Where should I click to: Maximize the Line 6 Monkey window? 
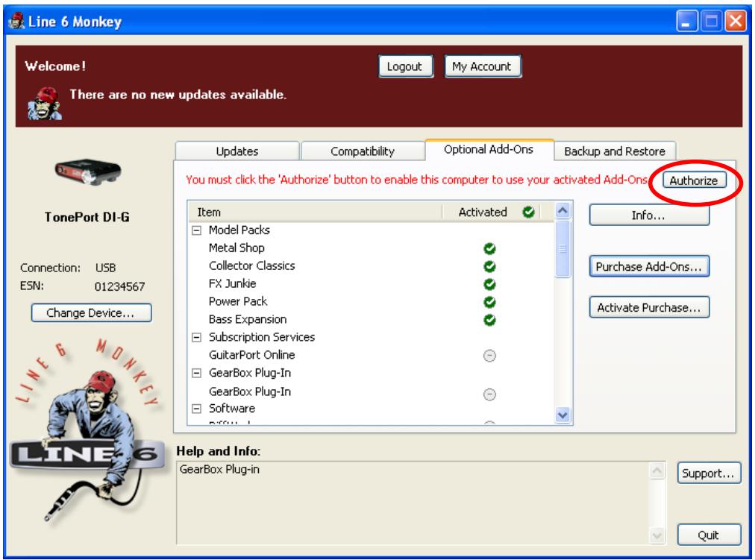tap(711, 21)
